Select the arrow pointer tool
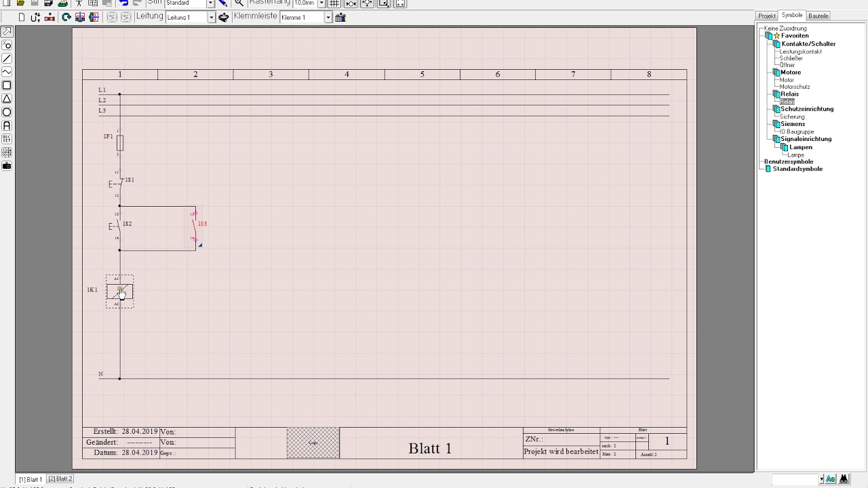The height and width of the screenshot is (488, 868). [7, 31]
